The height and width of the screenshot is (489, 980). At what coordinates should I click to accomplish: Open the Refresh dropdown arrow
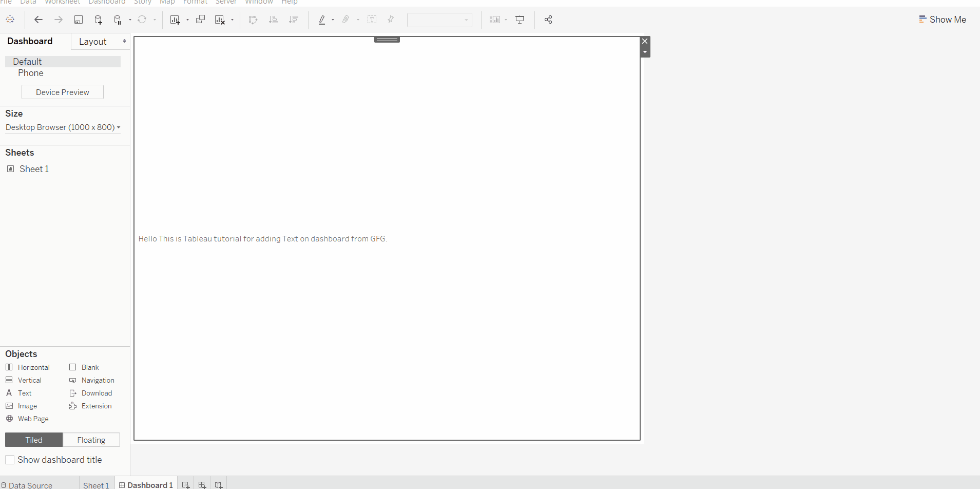click(155, 20)
